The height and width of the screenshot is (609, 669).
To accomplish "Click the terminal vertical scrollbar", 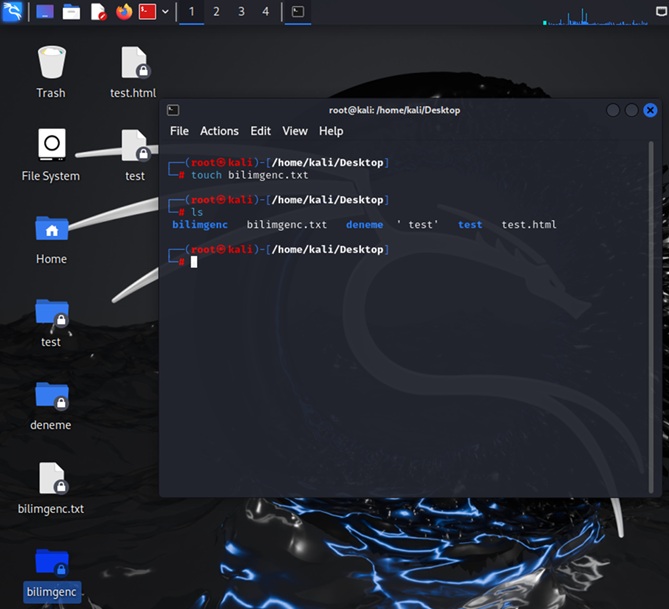I will point(651,317).
